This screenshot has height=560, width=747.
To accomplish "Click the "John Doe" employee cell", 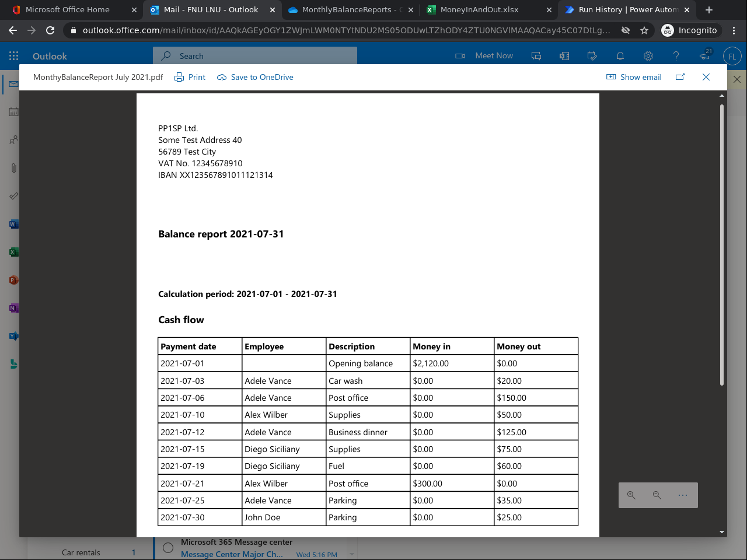I will coord(284,517).
